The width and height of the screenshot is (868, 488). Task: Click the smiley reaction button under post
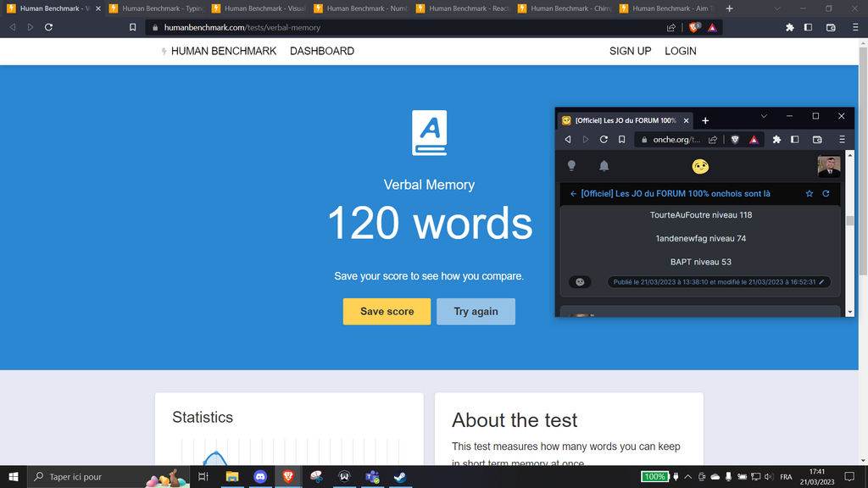point(580,282)
